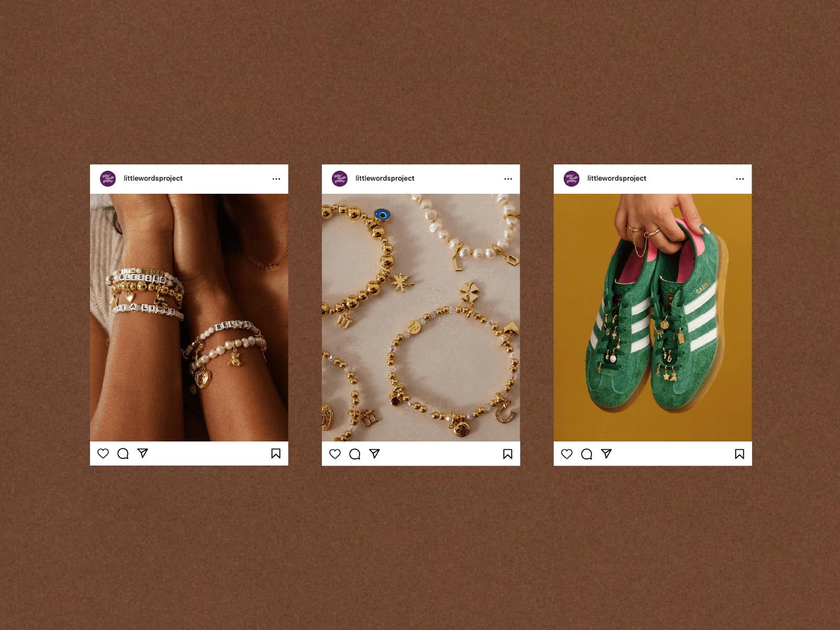Open the green sneakers photo
Image resolution: width=840 pixels, height=630 pixels.
click(653, 317)
